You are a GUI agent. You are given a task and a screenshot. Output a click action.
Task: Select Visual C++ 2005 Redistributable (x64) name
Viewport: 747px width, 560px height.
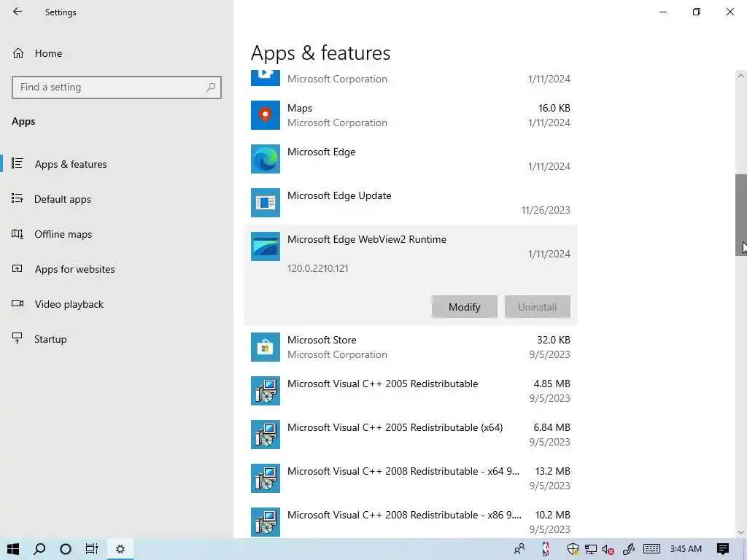click(395, 427)
